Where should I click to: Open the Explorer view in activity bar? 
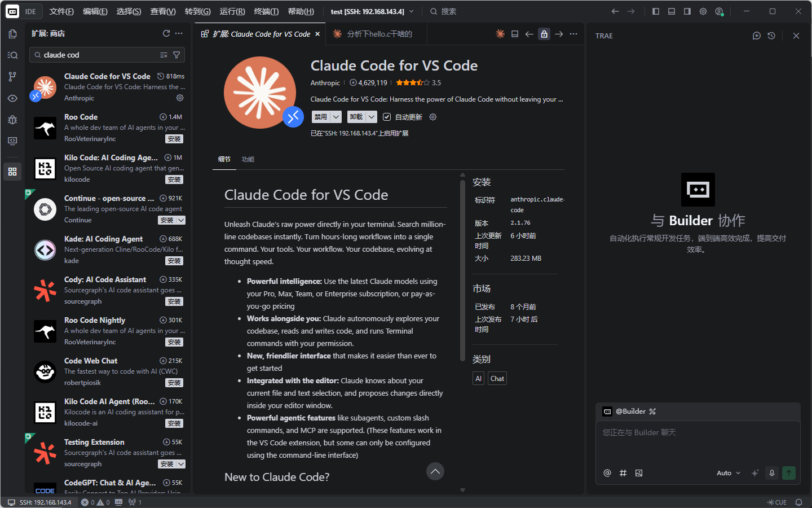coord(12,34)
